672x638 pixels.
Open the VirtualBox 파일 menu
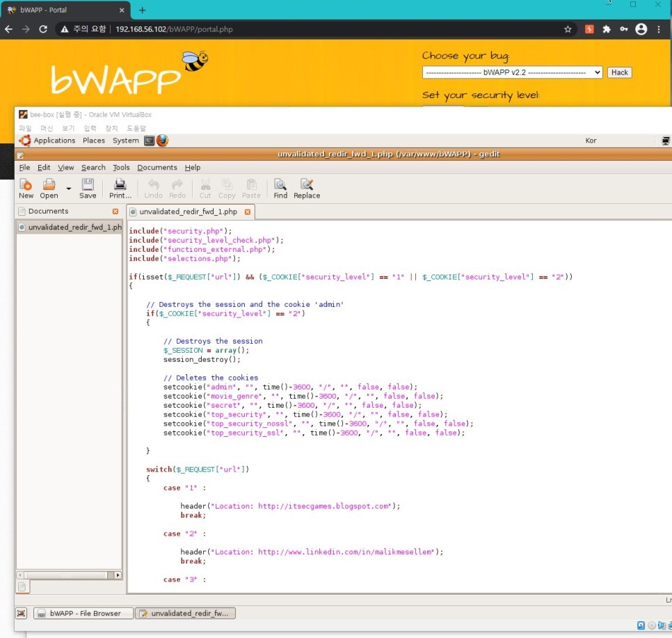(25, 128)
